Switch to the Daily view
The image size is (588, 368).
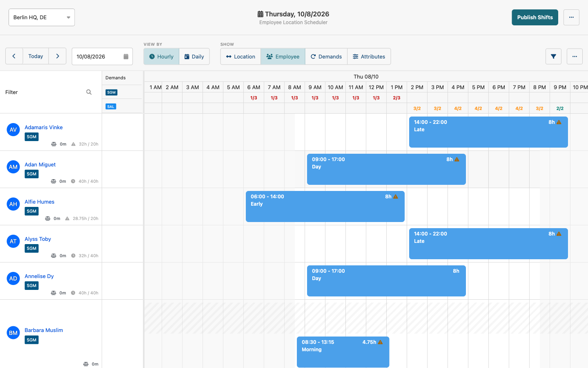[194, 56]
